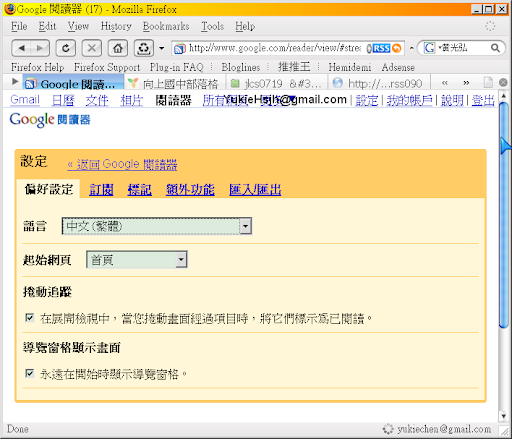
Task: Click the Forward navigation arrow
Action: [40, 49]
